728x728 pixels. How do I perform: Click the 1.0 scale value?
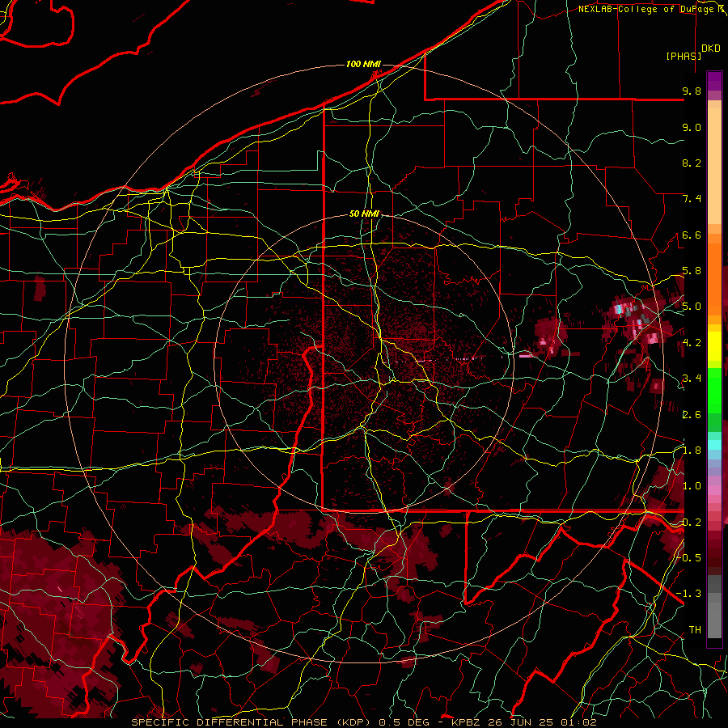692,486
